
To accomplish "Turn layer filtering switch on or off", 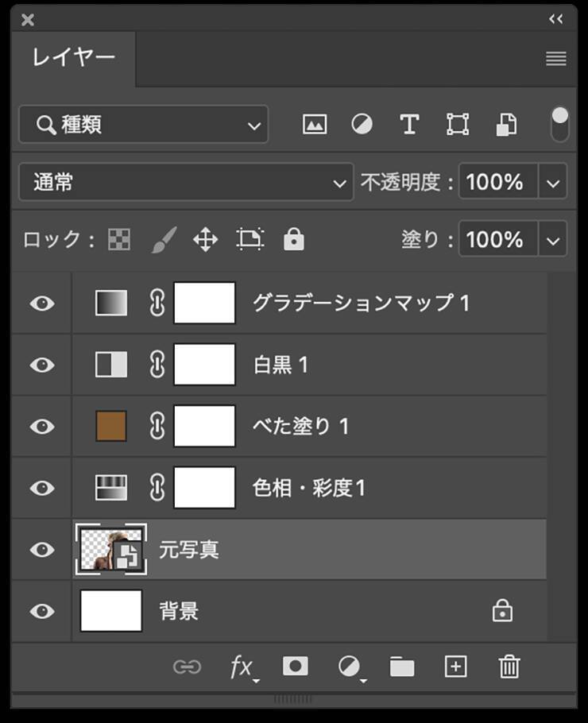I will tap(560, 125).
